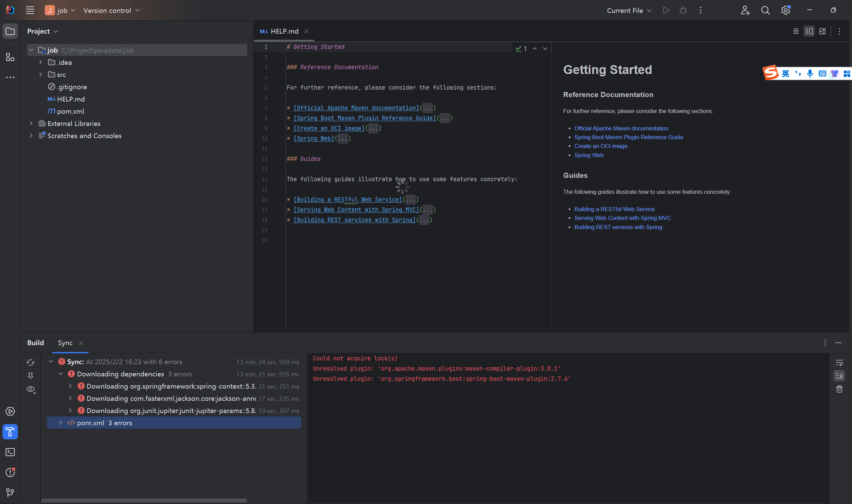The image size is (852, 504).
Task: Click the Reload sync icon in Build panel
Action: [x=31, y=362]
